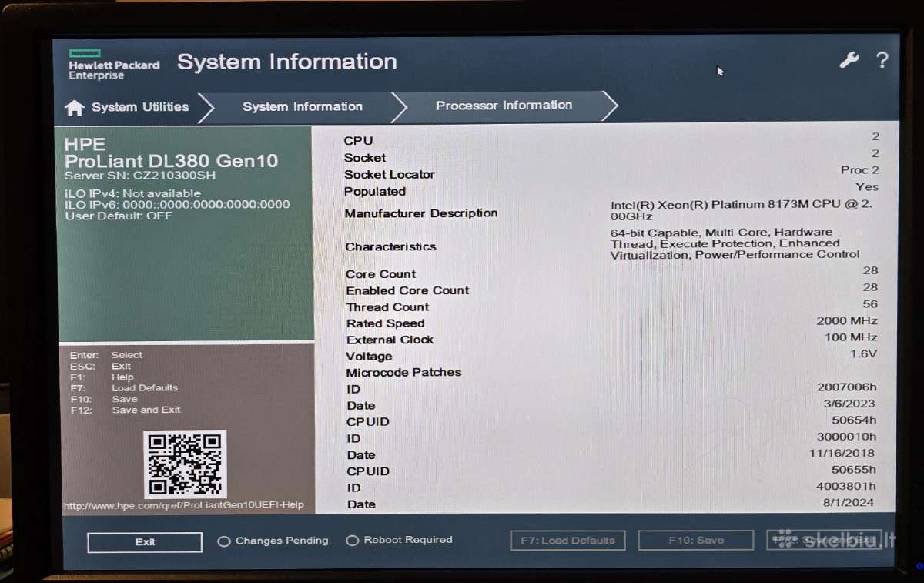Viewport: 924px width, 583px height.
Task: Click the Socket Locator label
Action: click(x=389, y=175)
